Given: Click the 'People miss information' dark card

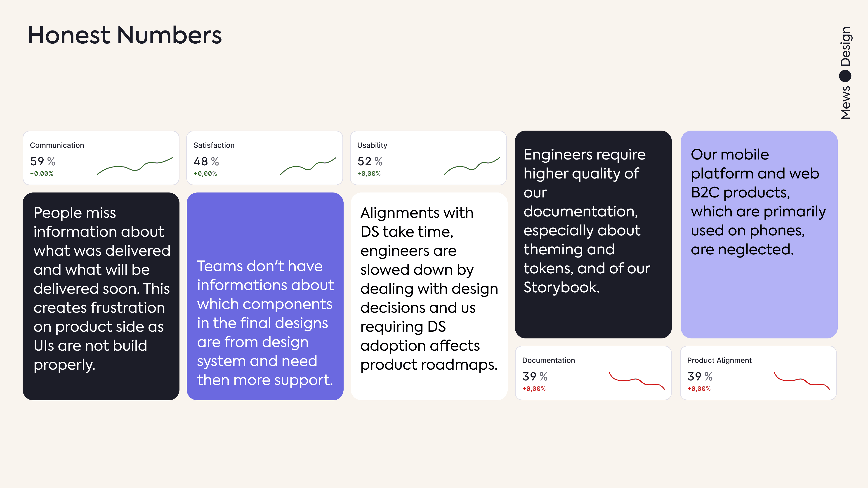Looking at the screenshot, I should 101,296.
